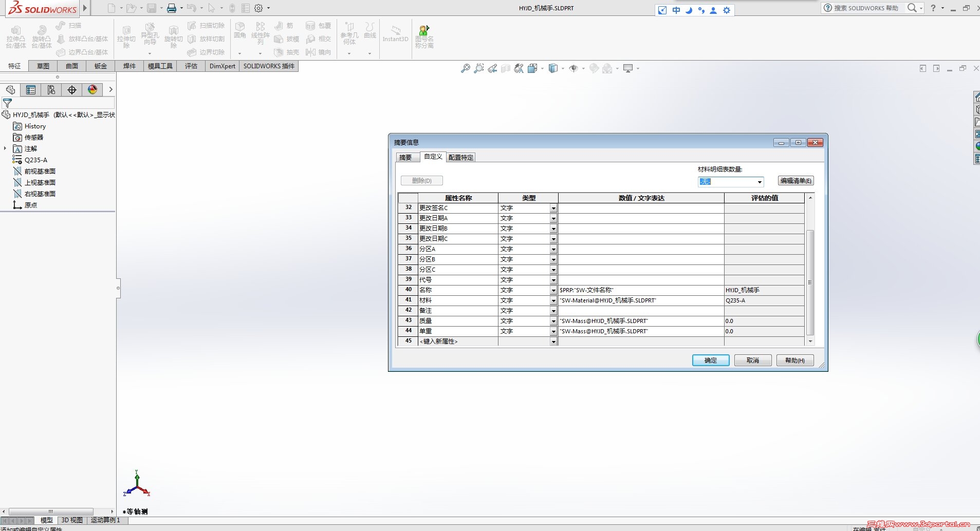980x531 pixels.
Task: Expand the 注解 tree node
Action: pyautogui.click(x=5, y=148)
